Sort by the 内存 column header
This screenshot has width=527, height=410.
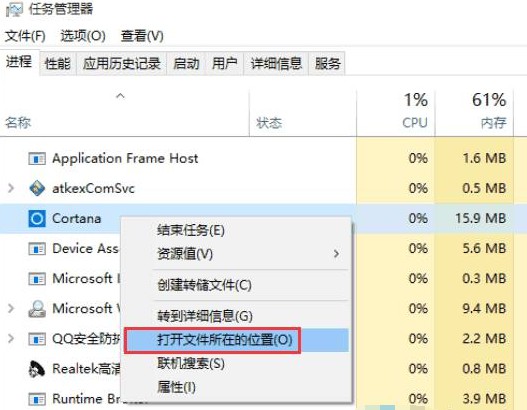click(493, 123)
